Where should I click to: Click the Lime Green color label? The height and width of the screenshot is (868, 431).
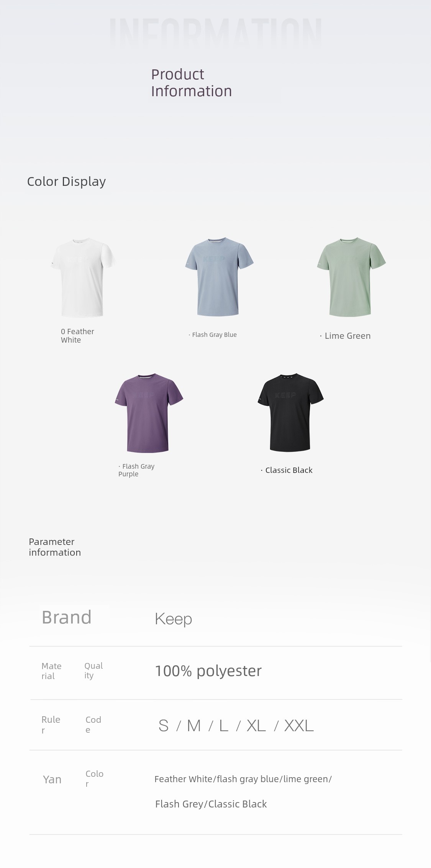point(345,336)
